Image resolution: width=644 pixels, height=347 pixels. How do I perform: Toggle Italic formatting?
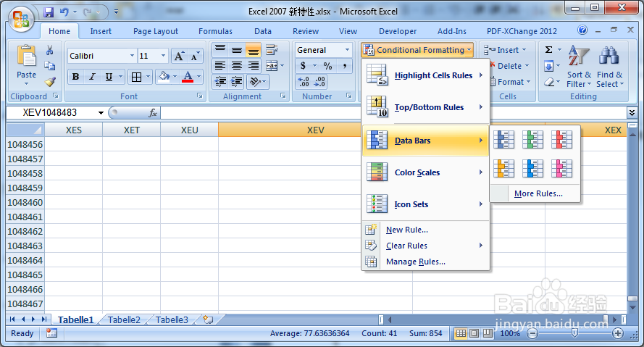click(x=92, y=77)
